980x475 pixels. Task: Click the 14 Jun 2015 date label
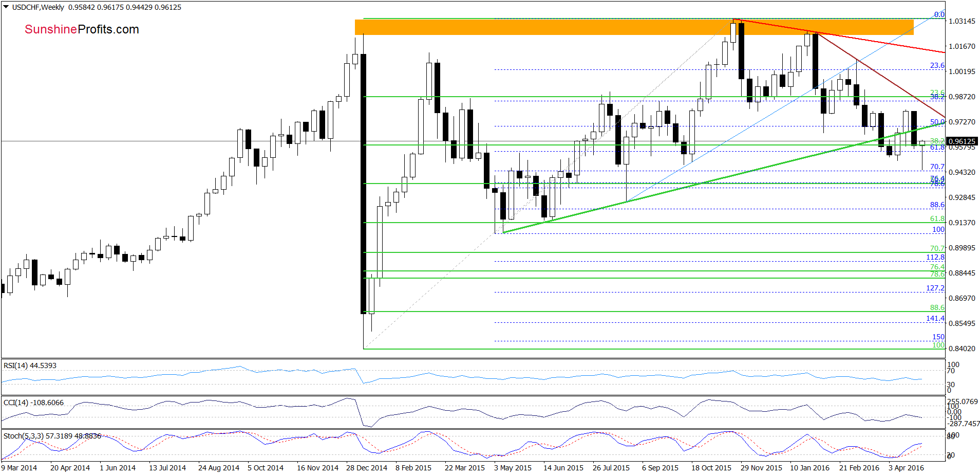(563, 468)
